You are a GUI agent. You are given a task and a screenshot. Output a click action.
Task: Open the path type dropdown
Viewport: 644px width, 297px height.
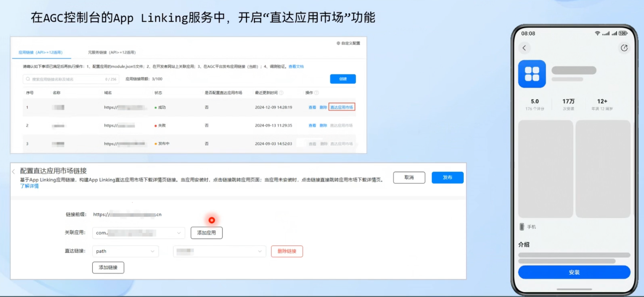[x=152, y=251]
